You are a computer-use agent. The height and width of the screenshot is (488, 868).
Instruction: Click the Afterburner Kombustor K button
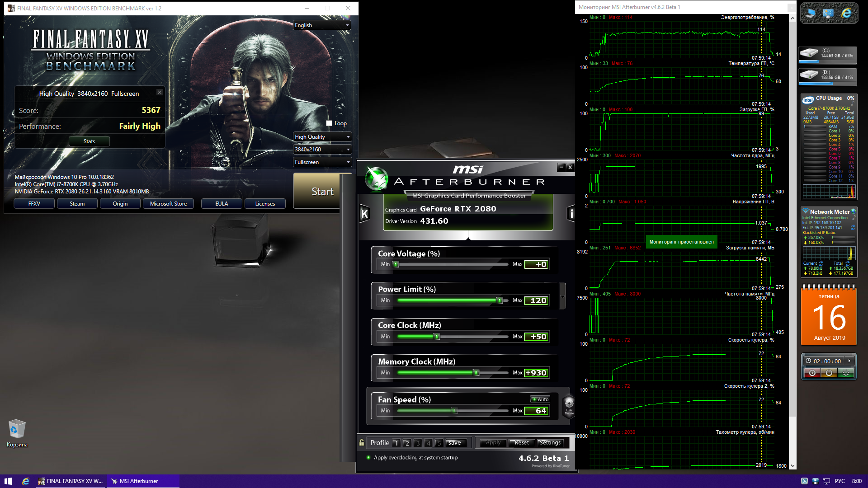click(364, 214)
